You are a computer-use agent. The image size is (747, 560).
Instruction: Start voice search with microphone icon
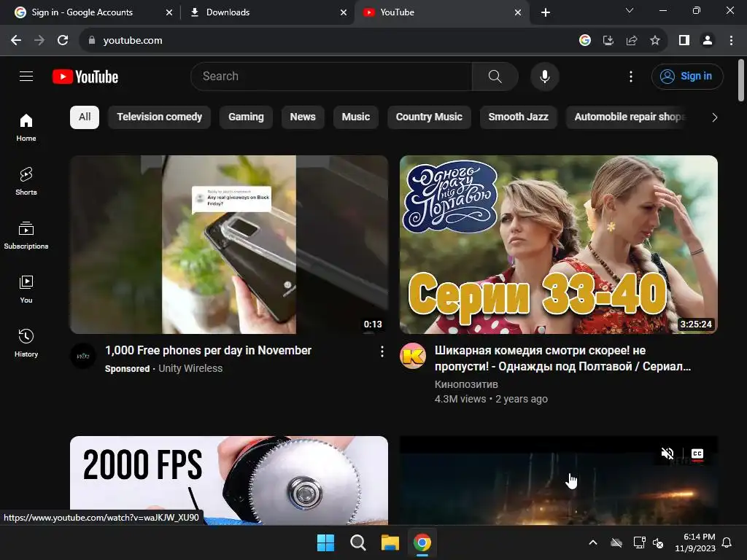point(544,76)
